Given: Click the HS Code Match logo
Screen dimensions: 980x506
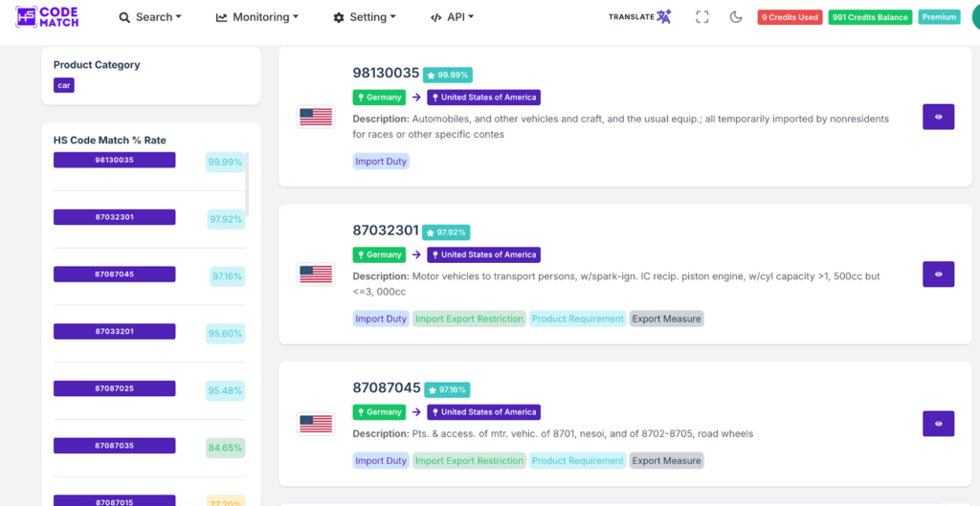Looking at the screenshot, I should 47,16.
